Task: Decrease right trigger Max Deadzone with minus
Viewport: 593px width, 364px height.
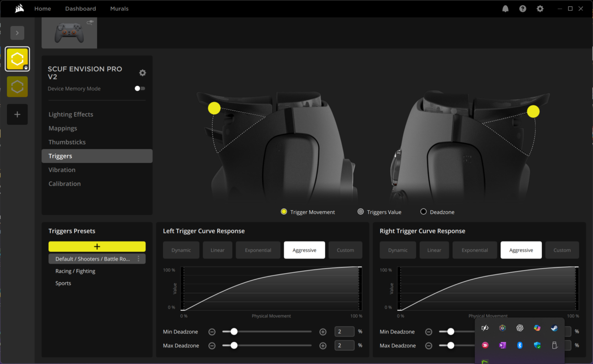Action: point(429,346)
